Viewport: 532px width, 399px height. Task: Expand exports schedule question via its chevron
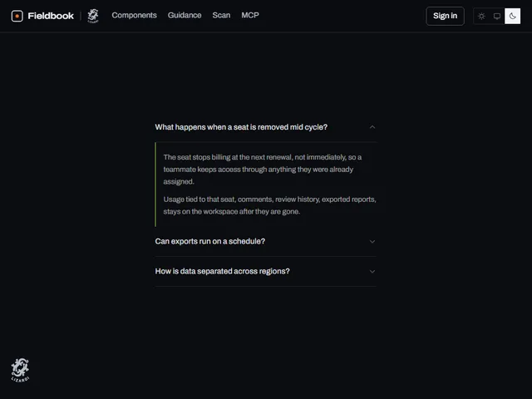[372, 242]
